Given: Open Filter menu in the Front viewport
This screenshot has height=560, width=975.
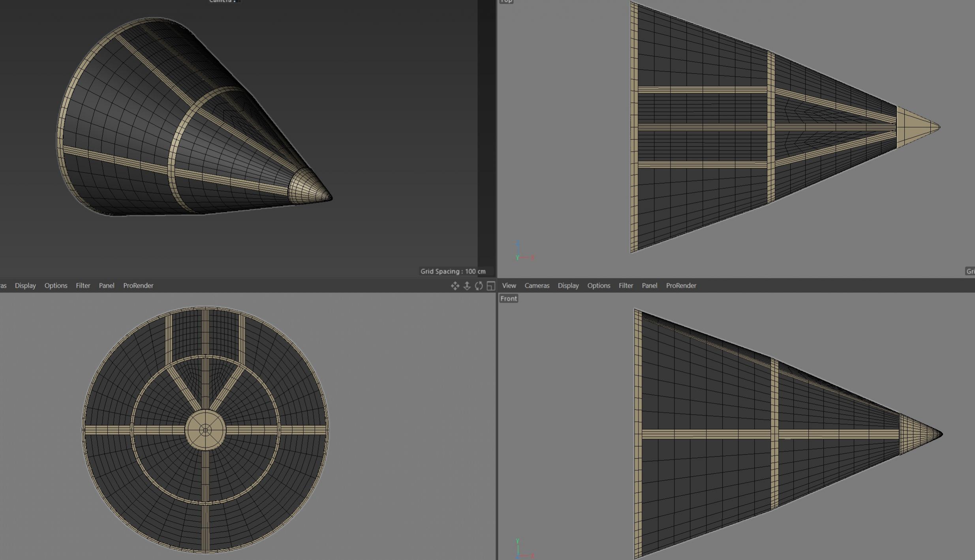Looking at the screenshot, I should tap(626, 285).
